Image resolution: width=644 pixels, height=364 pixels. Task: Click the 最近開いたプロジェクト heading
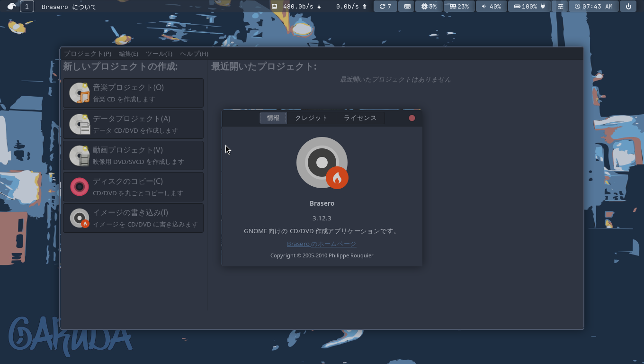[264, 66]
